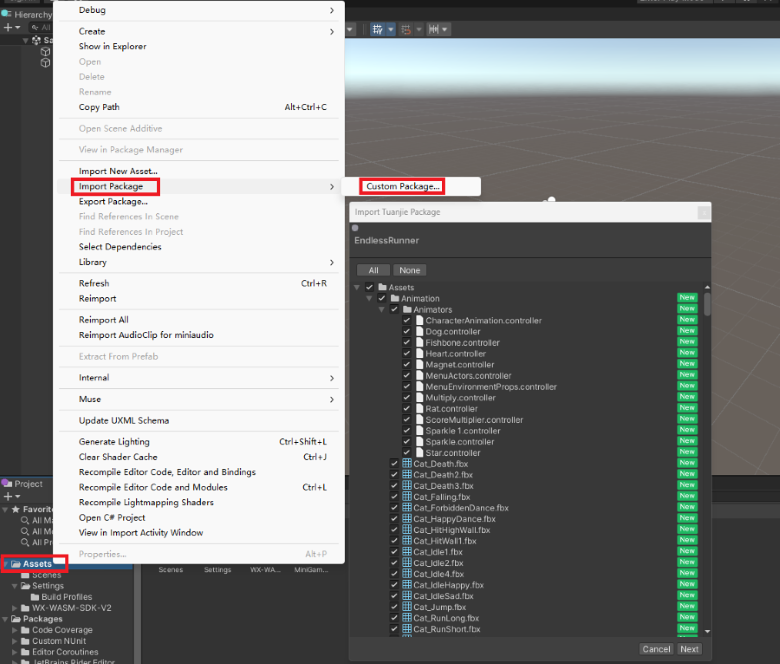780x664 pixels.
Task: Uncheck the Magnet.controller checkbox
Action: click(406, 365)
